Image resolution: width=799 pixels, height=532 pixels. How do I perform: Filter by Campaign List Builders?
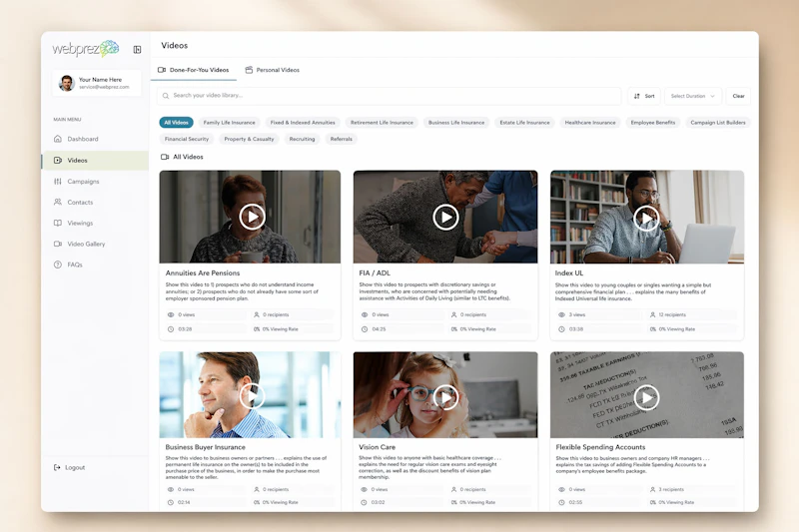click(x=717, y=123)
